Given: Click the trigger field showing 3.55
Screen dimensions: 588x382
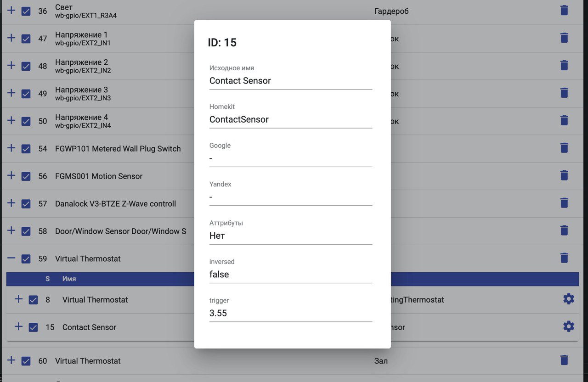Looking at the screenshot, I should [x=291, y=313].
